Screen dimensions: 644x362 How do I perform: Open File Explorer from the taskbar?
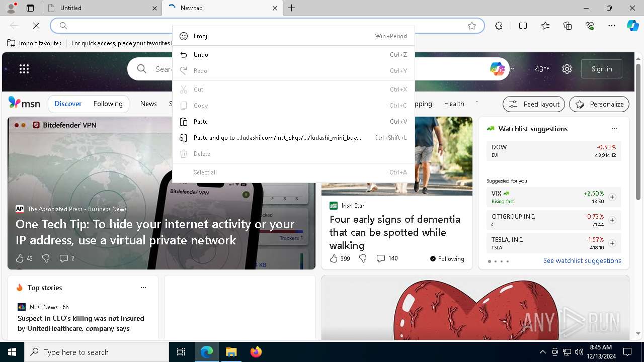[x=231, y=352]
